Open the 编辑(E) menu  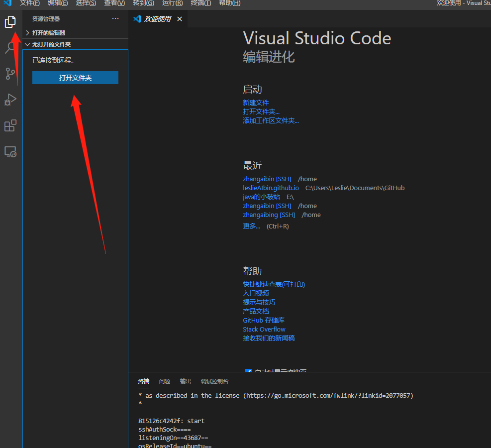pos(58,3)
